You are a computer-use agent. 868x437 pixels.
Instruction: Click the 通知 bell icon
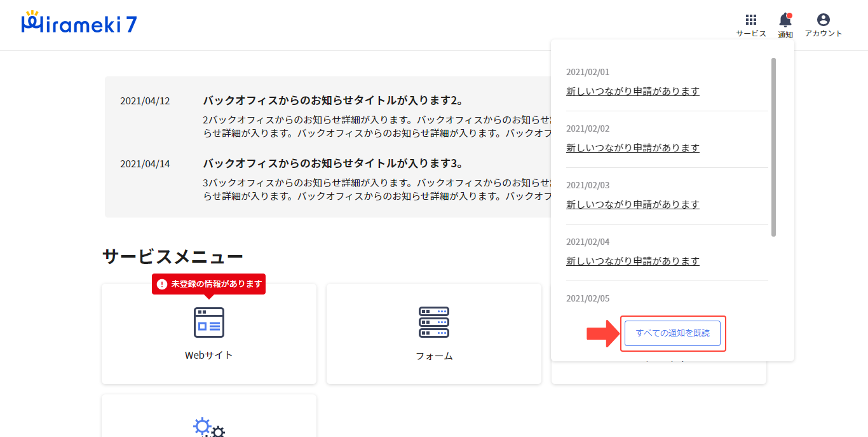[785, 20]
